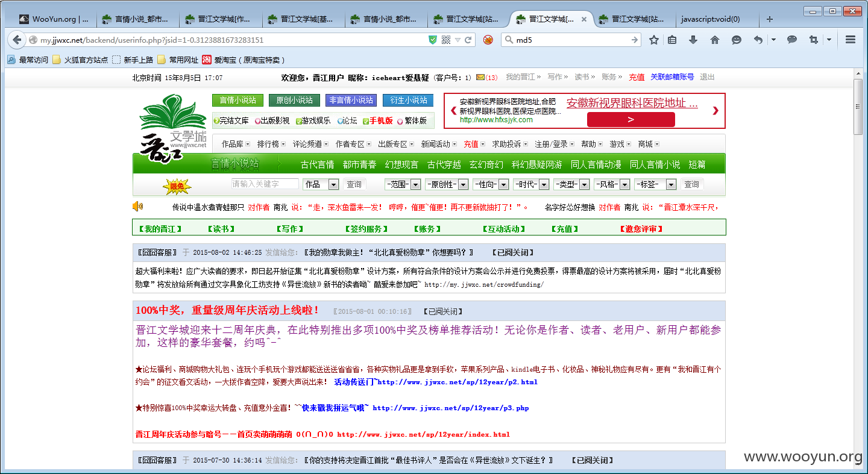Screen dimensions: 868x474
Task: Click the 晋江文学城 site logo
Action: [x=173, y=128]
